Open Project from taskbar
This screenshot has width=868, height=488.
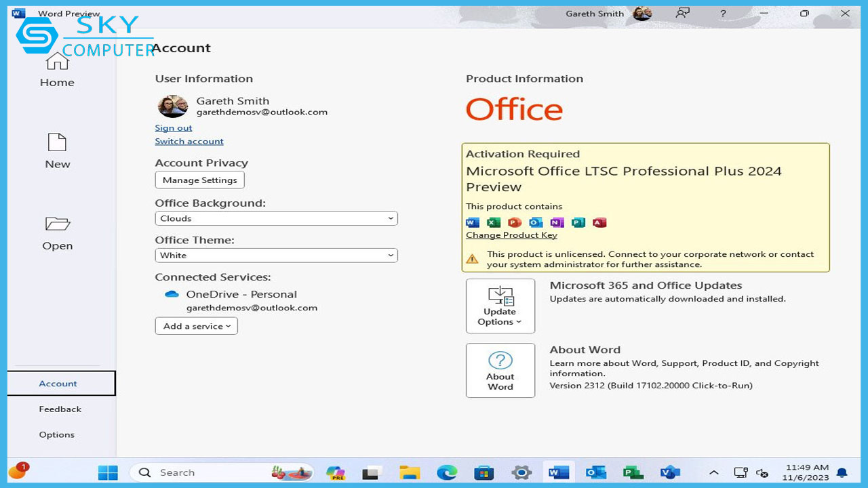pyautogui.click(x=633, y=472)
